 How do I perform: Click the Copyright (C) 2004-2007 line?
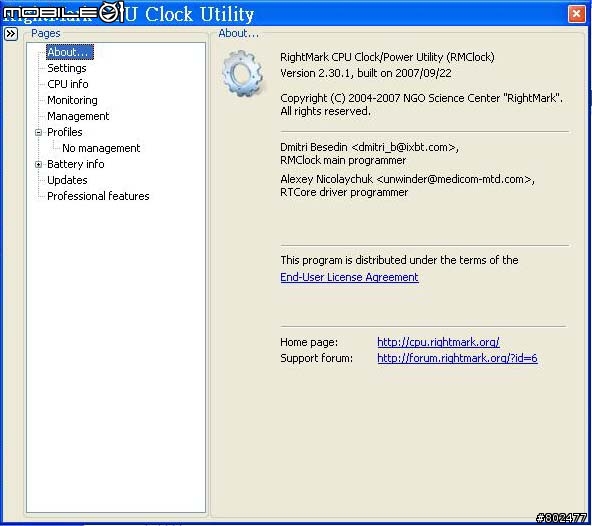click(421, 98)
